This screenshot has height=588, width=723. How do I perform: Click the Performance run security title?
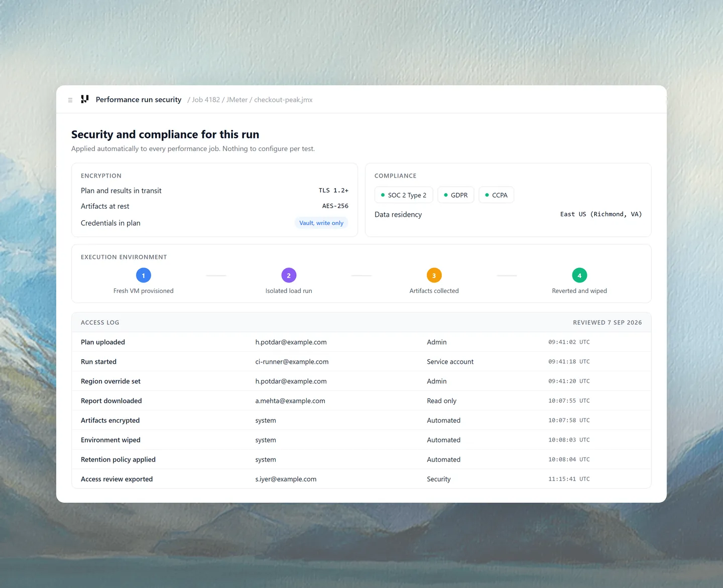(139, 100)
